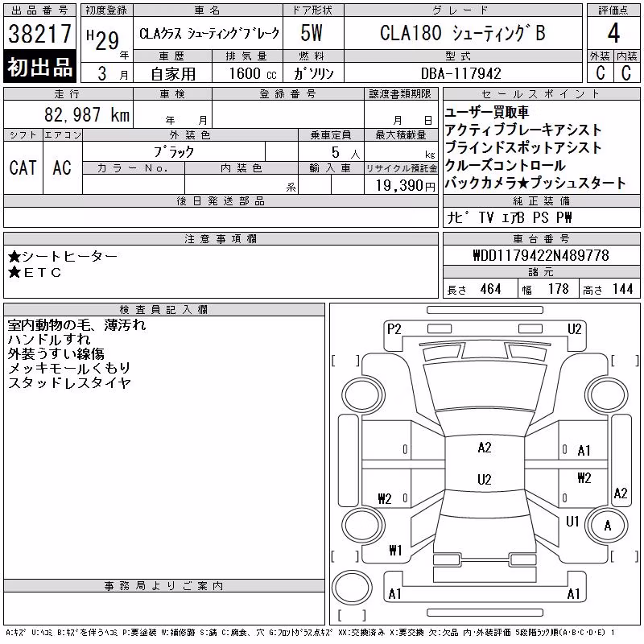Click inspector note 室内動物の毛、薄汚れ

pyautogui.click(x=76, y=325)
